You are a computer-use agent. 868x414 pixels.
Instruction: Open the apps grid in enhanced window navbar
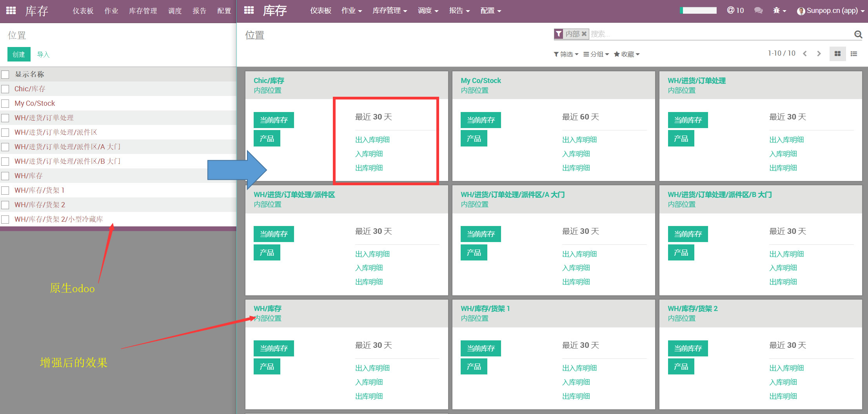click(249, 10)
